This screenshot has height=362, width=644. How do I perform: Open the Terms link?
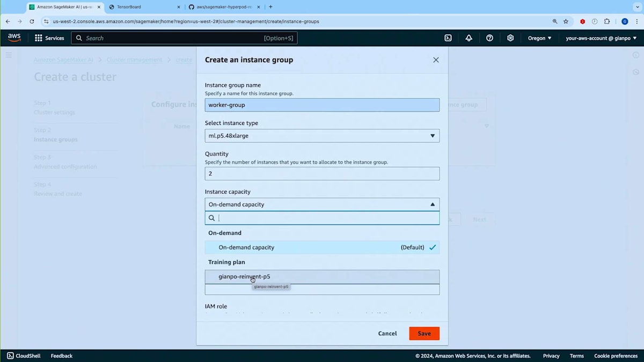pos(577,356)
